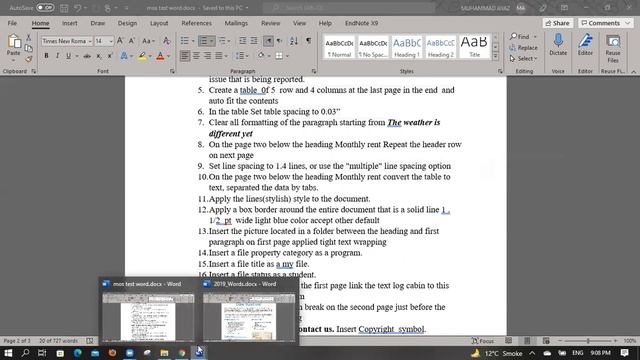The height and width of the screenshot is (360, 640).
Task: Click the Search box in title bar
Action: (x=348, y=8)
